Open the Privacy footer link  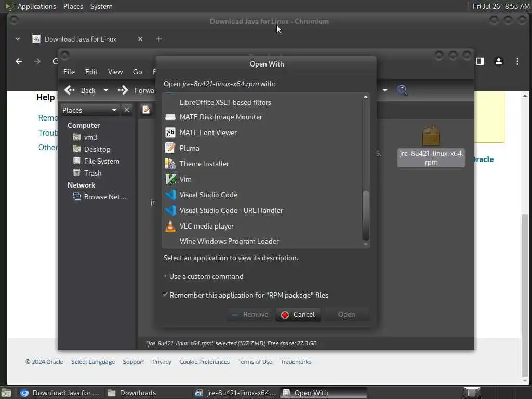[162, 362]
